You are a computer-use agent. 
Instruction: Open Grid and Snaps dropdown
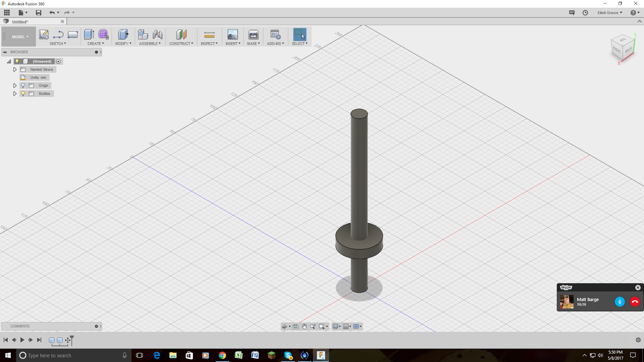pos(347,327)
